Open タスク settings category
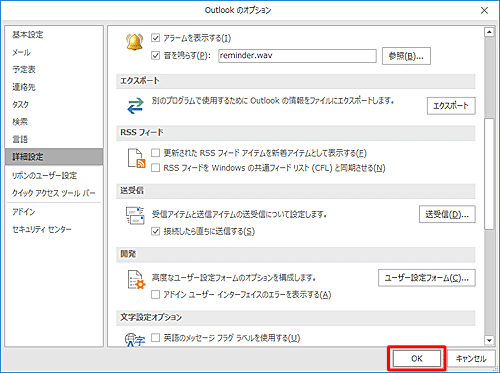500x373 pixels. [x=54, y=104]
